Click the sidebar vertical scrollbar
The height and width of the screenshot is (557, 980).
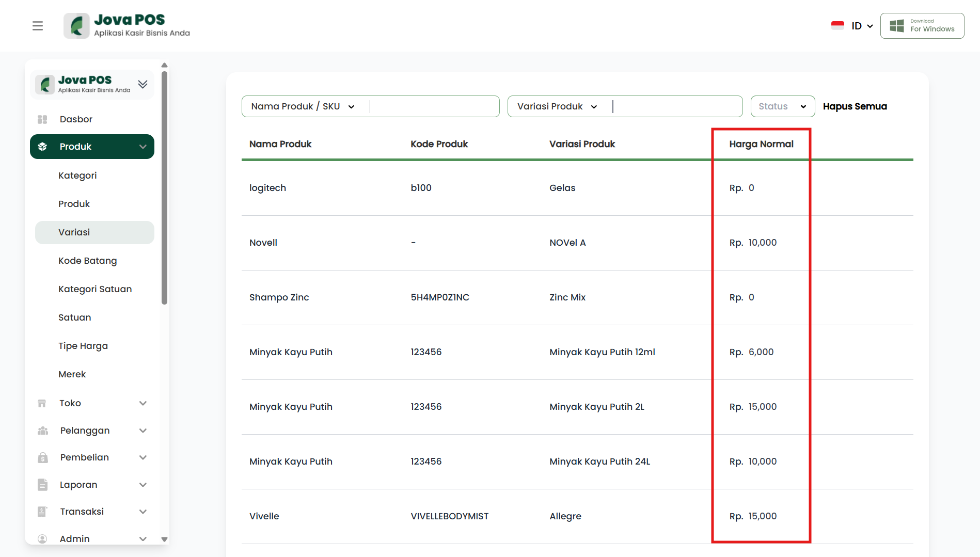164,188
